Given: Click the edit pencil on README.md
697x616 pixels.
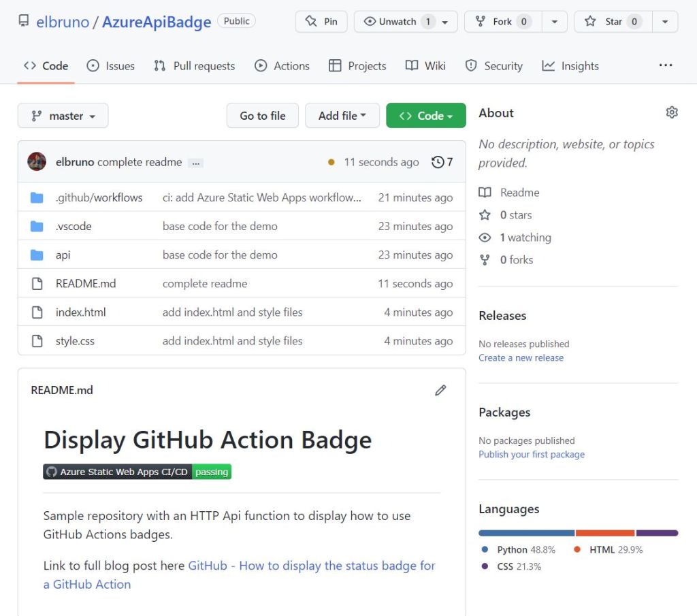Looking at the screenshot, I should [x=440, y=390].
